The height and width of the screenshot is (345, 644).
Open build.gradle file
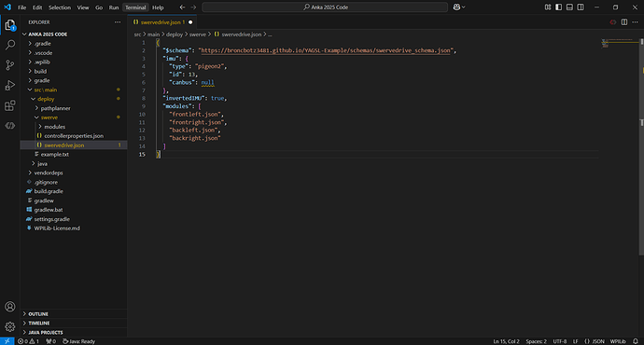tap(49, 191)
